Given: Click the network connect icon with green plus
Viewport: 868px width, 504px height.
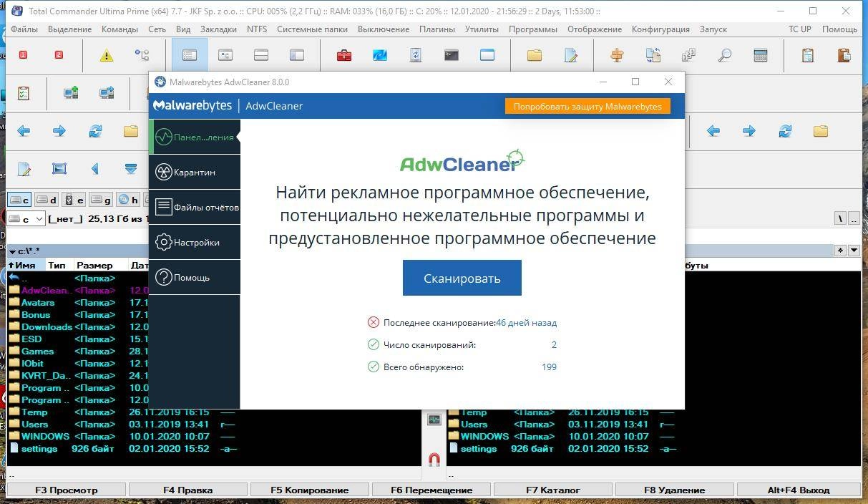Looking at the screenshot, I should (x=71, y=93).
